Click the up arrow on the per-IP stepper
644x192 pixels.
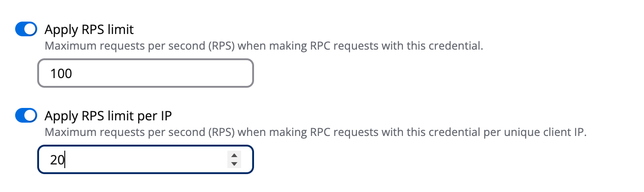point(234,156)
